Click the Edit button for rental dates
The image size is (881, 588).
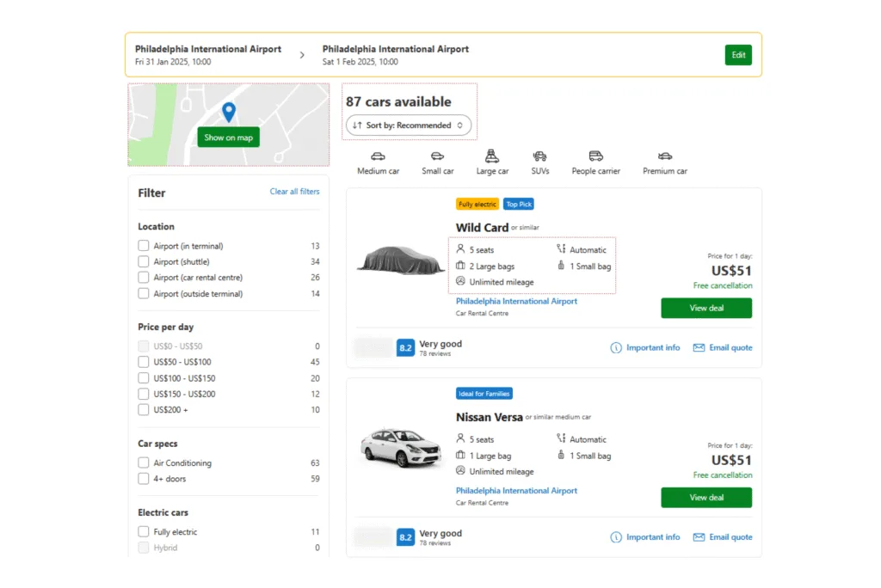[x=738, y=54]
